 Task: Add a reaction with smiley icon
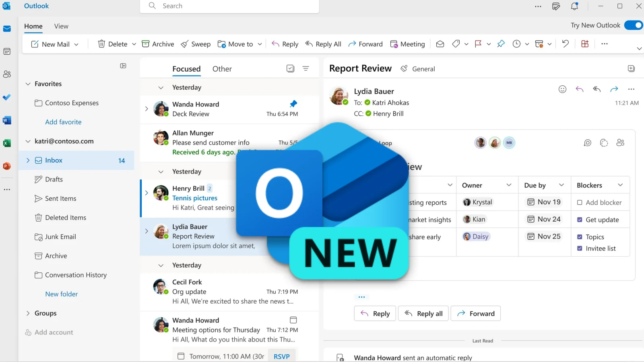coord(562,89)
